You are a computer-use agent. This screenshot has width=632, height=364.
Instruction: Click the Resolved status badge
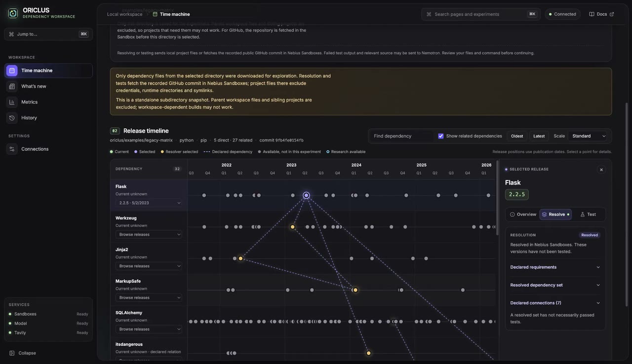[x=590, y=235]
